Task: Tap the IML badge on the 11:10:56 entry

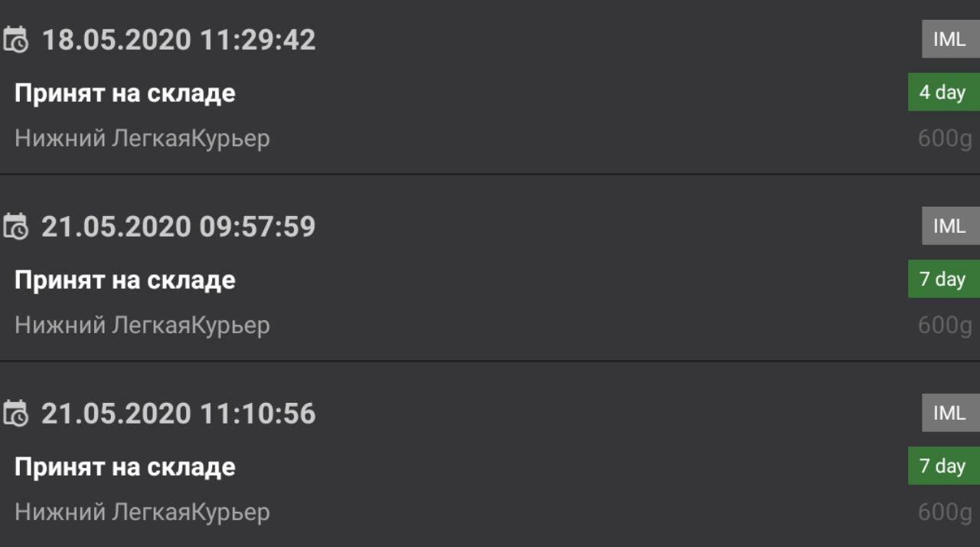Action: 950,413
